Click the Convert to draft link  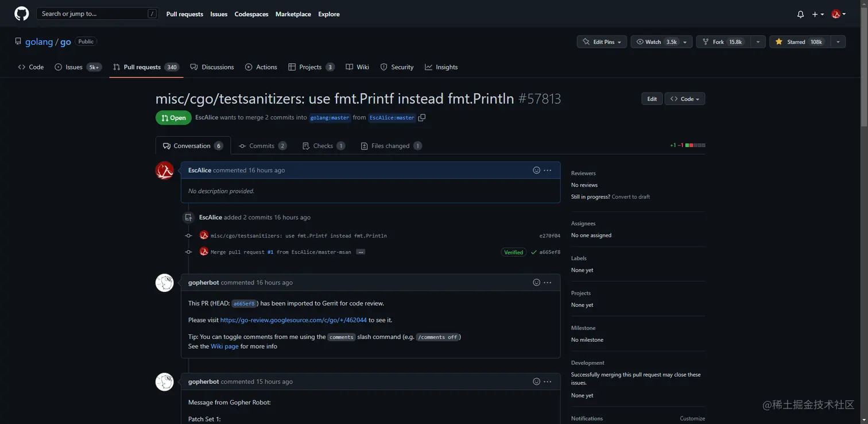pyautogui.click(x=631, y=196)
